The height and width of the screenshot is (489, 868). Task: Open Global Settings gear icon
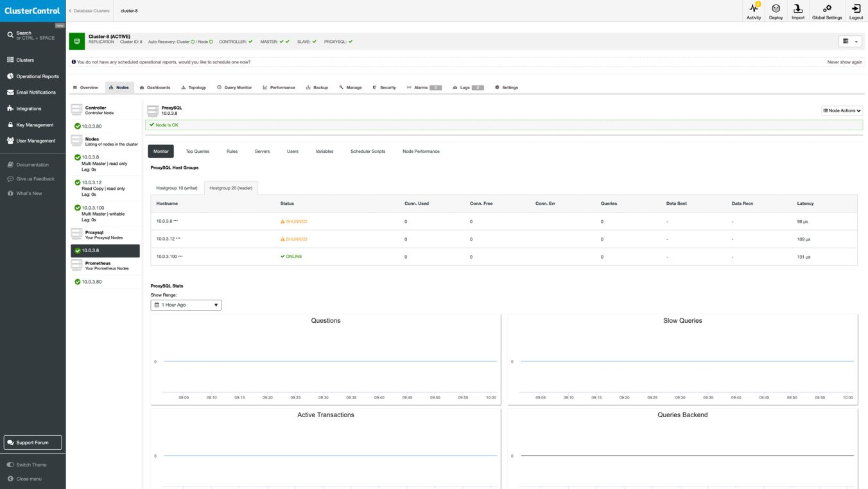click(827, 11)
